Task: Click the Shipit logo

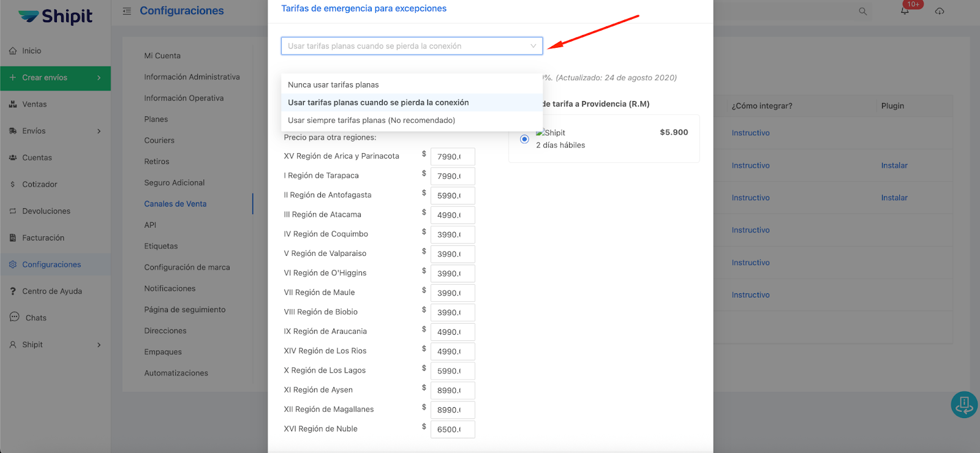Action: click(55, 17)
